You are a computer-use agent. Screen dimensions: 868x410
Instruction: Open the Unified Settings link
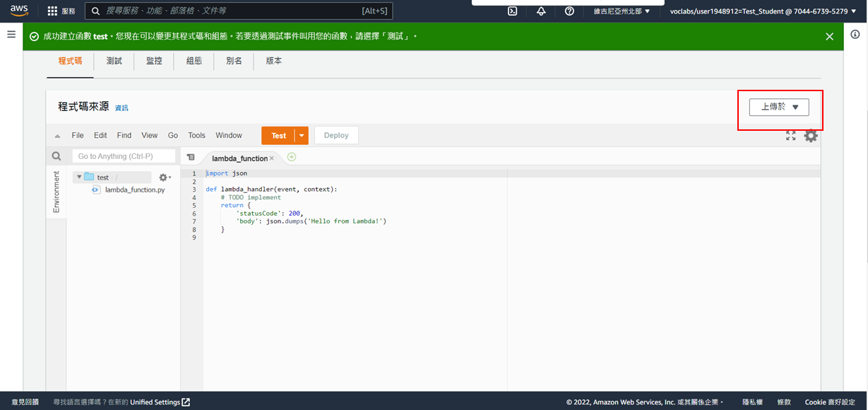[160, 402]
